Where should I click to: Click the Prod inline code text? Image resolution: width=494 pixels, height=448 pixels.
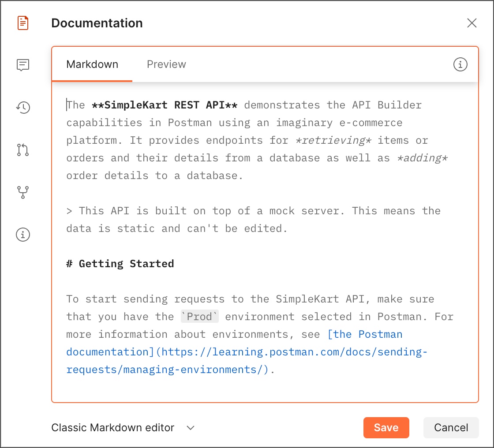pyautogui.click(x=200, y=317)
